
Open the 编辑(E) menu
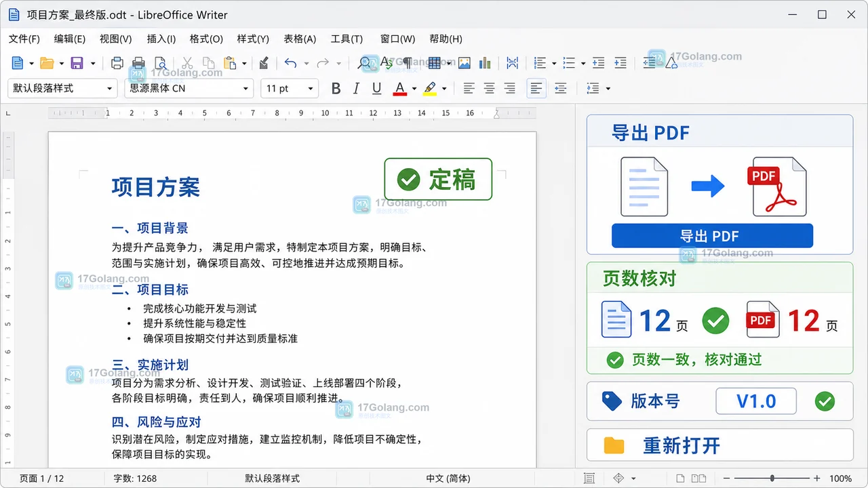[x=70, y=39]
